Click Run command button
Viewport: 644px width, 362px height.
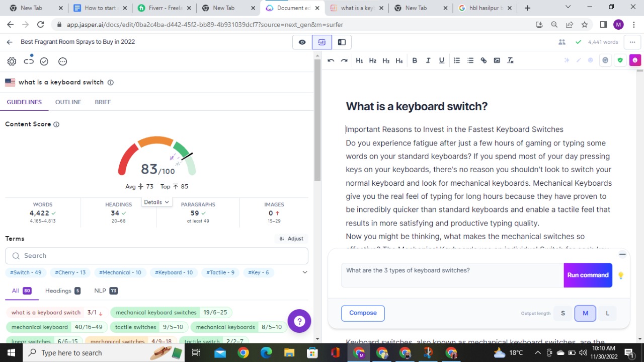[x=588, y=275]
